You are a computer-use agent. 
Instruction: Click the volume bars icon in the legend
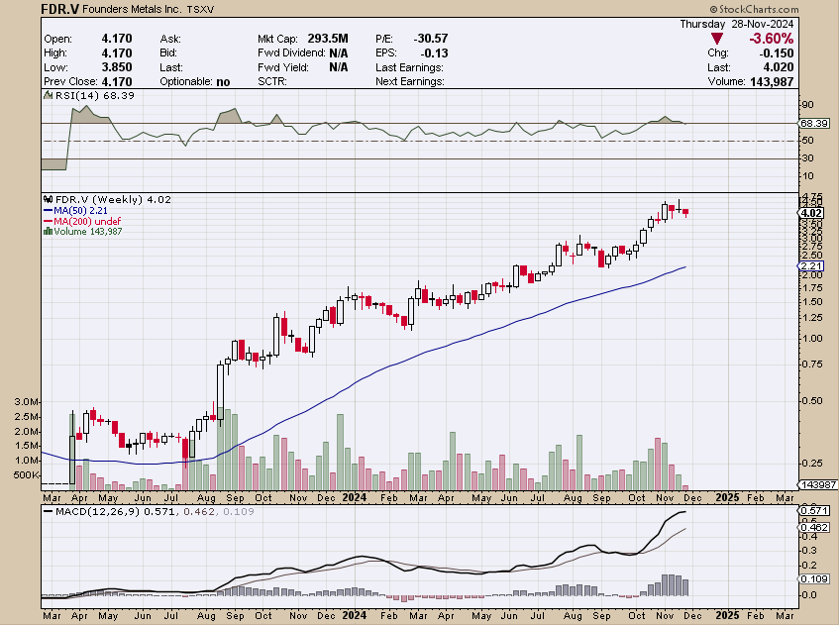click(48, 232)
